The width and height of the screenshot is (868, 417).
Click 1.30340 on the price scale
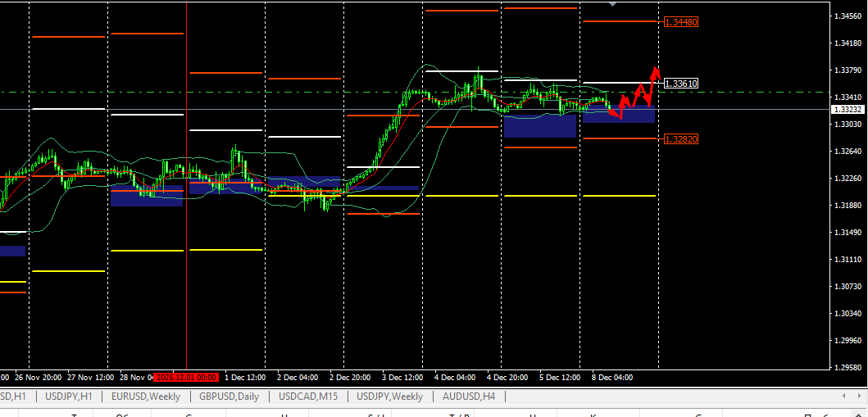coord(848,313)
